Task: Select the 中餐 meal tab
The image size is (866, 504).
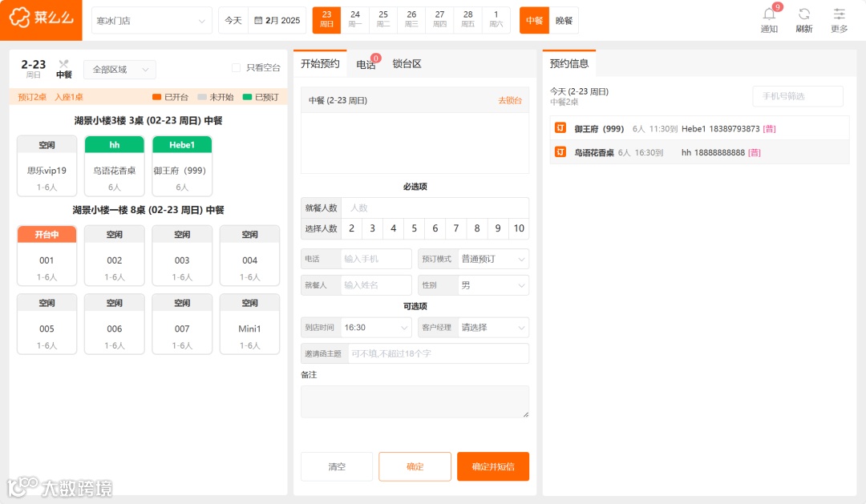Action: (x=534, y=20)
